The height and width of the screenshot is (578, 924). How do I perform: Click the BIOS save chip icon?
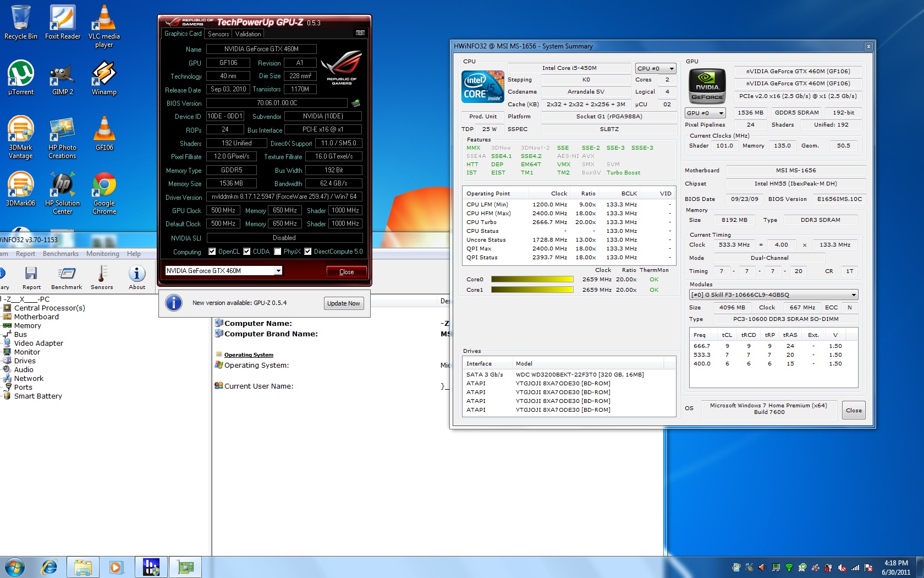[x=356, y=103]
